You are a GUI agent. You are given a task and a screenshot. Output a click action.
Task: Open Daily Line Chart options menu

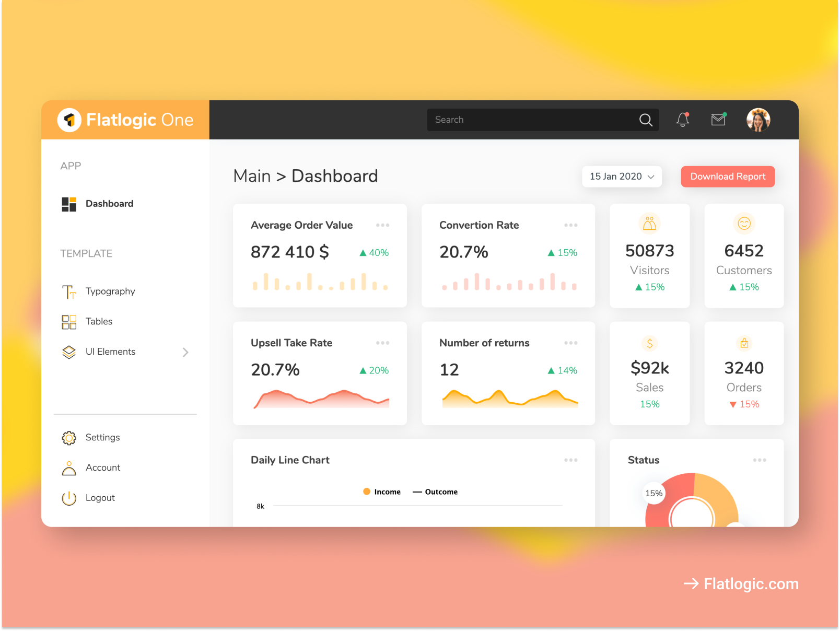pyautogui.click(x=571, y=460)
